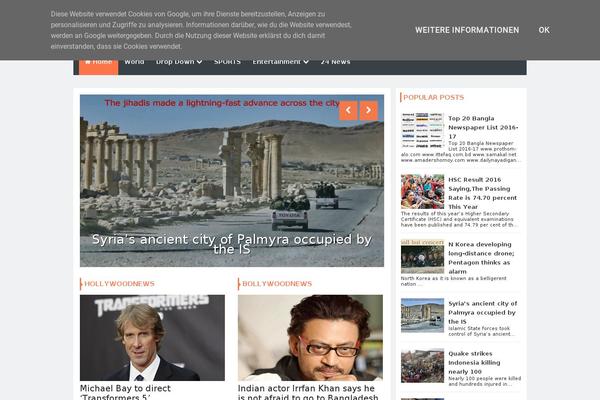Click the POPULAR POSTS heading
Viewport: 600px width, 400px height.
(434, 97)
